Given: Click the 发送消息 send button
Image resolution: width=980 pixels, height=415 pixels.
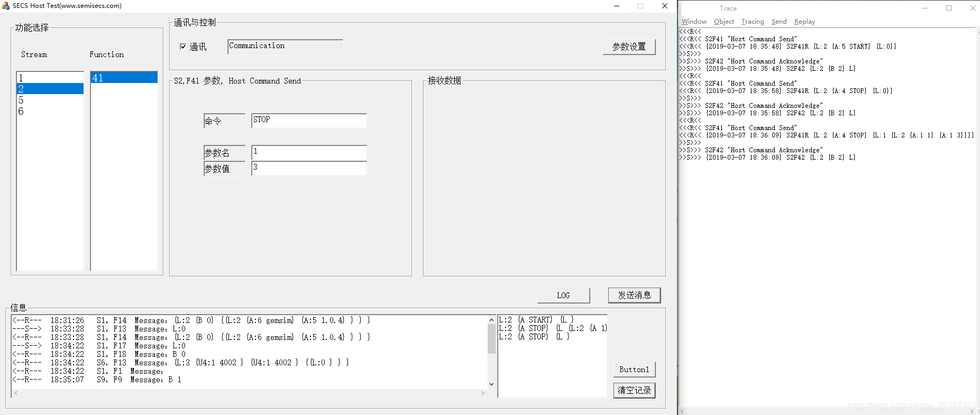Looking at the screenshot, I should pos(634,295).
